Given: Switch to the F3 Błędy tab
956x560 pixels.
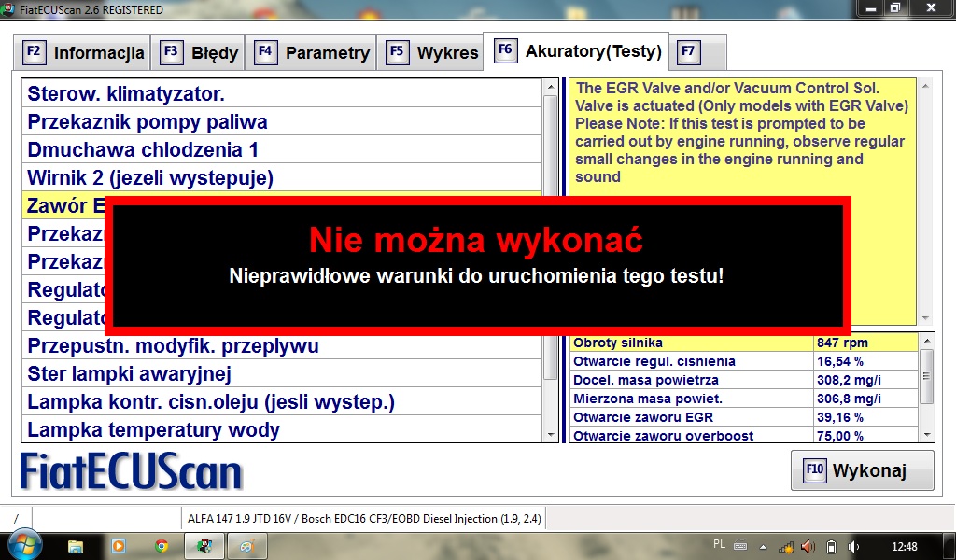Looking at the screenshot, I should click(198, 53).
